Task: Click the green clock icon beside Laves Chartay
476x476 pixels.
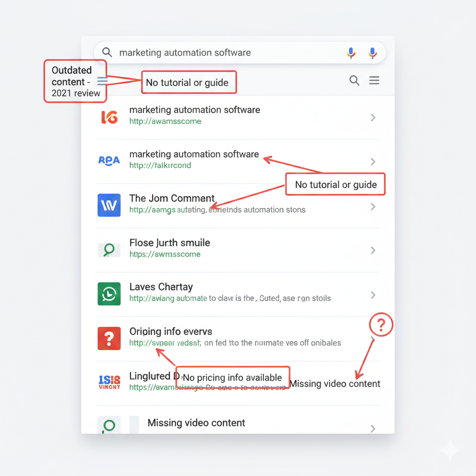Action: pyautogui.click(x=109, y=294)
